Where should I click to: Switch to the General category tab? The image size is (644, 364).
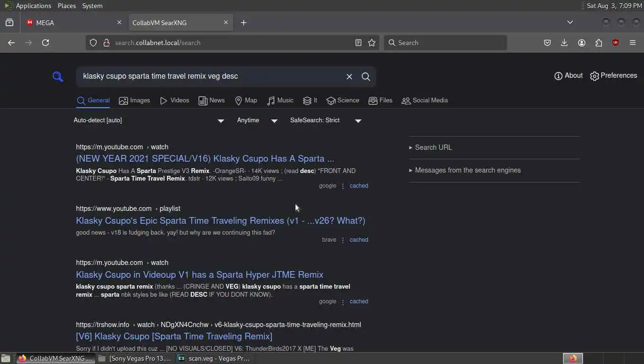[x=93, y=100]
